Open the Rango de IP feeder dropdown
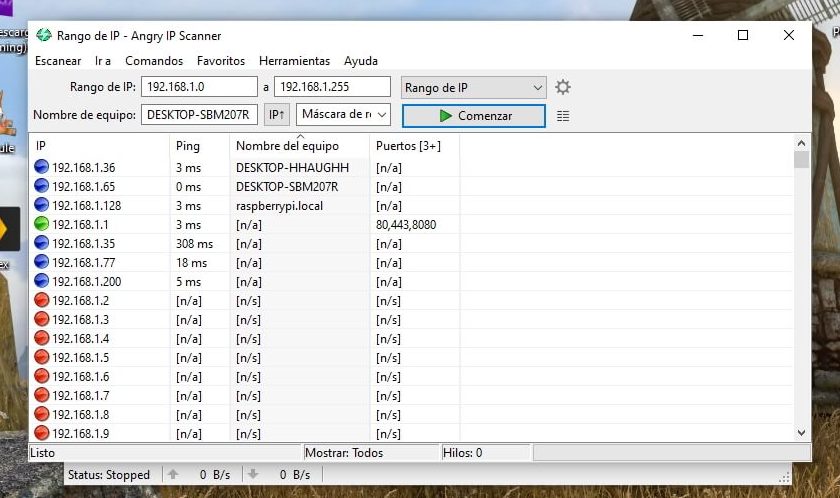The height and width of the screenshot is (498, 840). tap(474, 87)
